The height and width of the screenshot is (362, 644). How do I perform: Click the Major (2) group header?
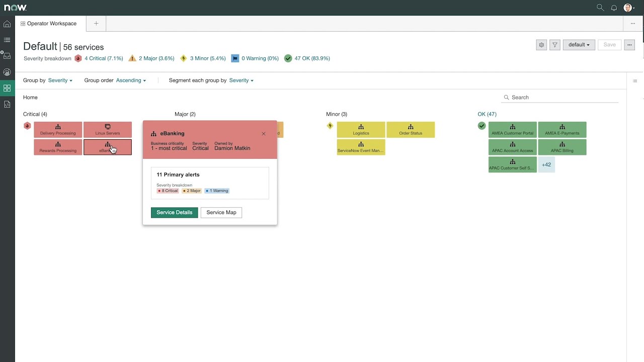point(185,114)
